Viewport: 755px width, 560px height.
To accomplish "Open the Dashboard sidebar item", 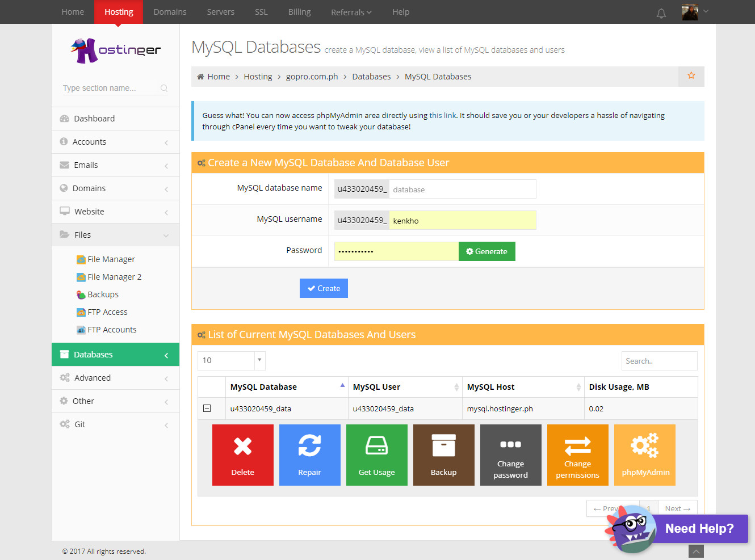I will [x=115, y=119].
